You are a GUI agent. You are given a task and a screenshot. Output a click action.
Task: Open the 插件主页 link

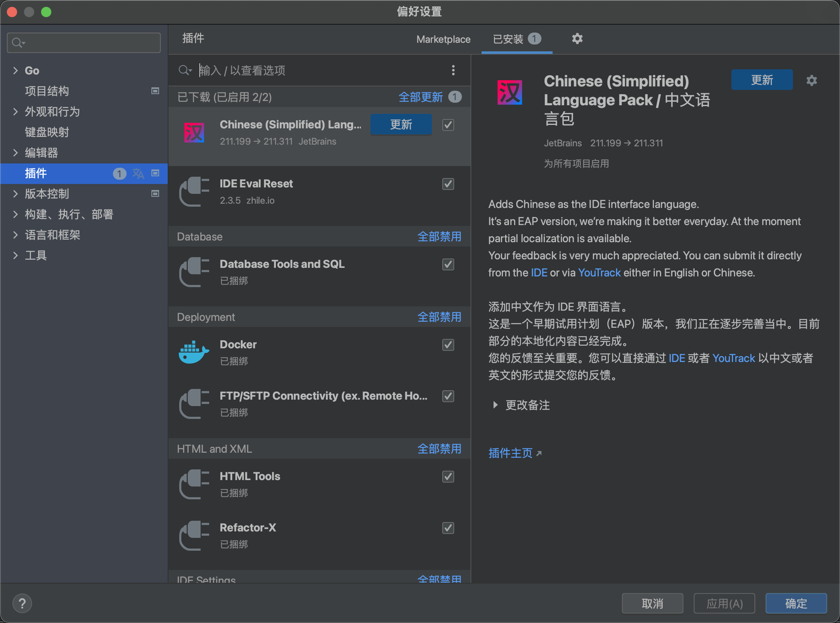click(510, 453)
